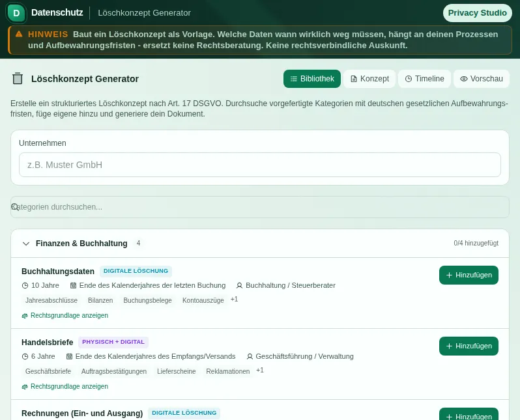Click the Buchungsbelege tag
Viewport: 520px width, 420px height.
coord(147,300)
